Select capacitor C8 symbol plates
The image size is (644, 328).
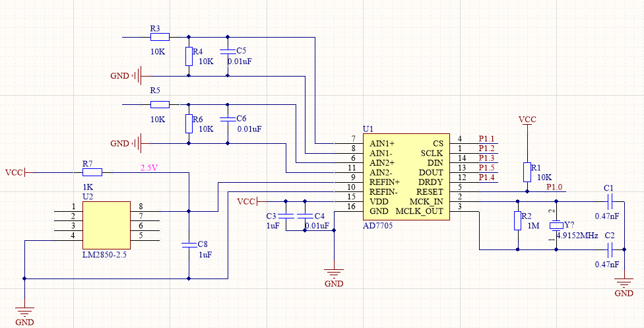point(189,245)
